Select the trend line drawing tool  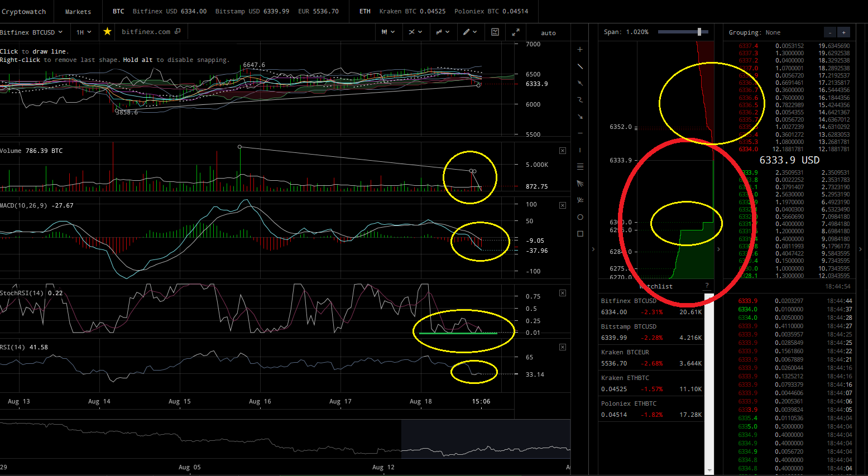580,66
